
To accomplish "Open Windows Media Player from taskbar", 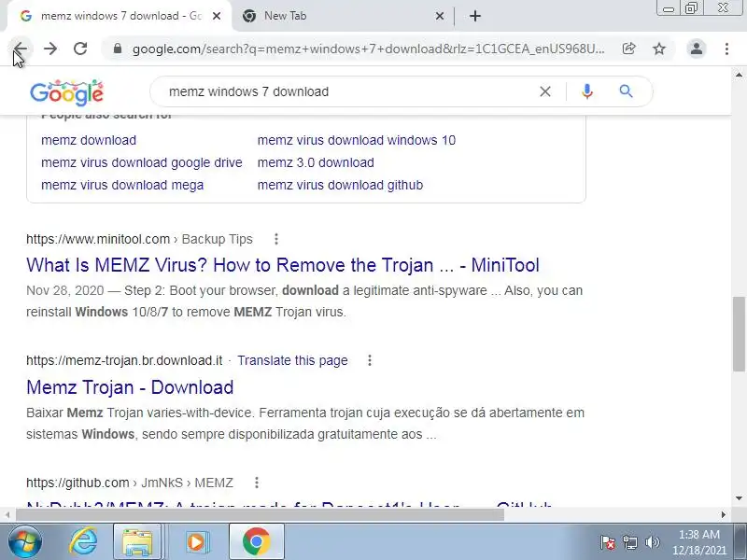I will 196,542.
